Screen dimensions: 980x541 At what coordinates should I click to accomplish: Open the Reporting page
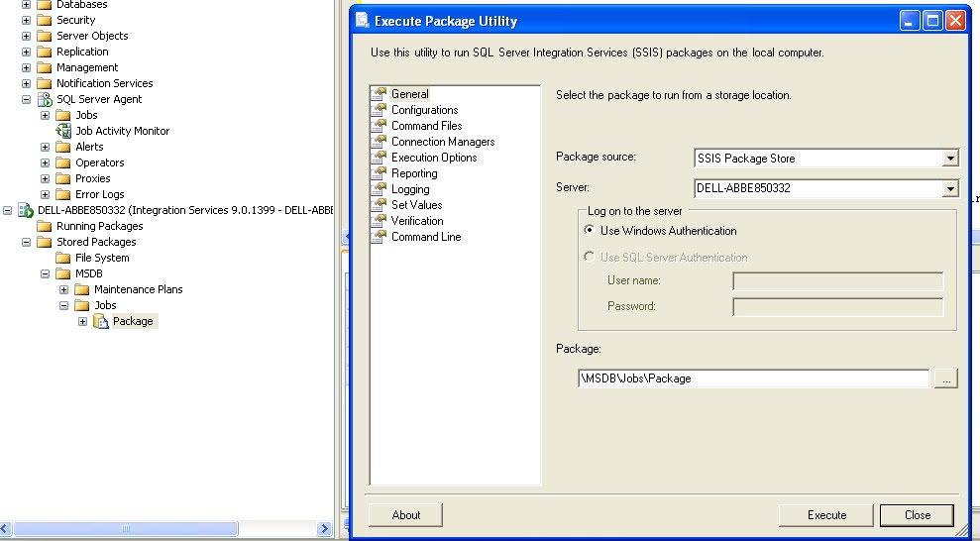tap(414, 173)
